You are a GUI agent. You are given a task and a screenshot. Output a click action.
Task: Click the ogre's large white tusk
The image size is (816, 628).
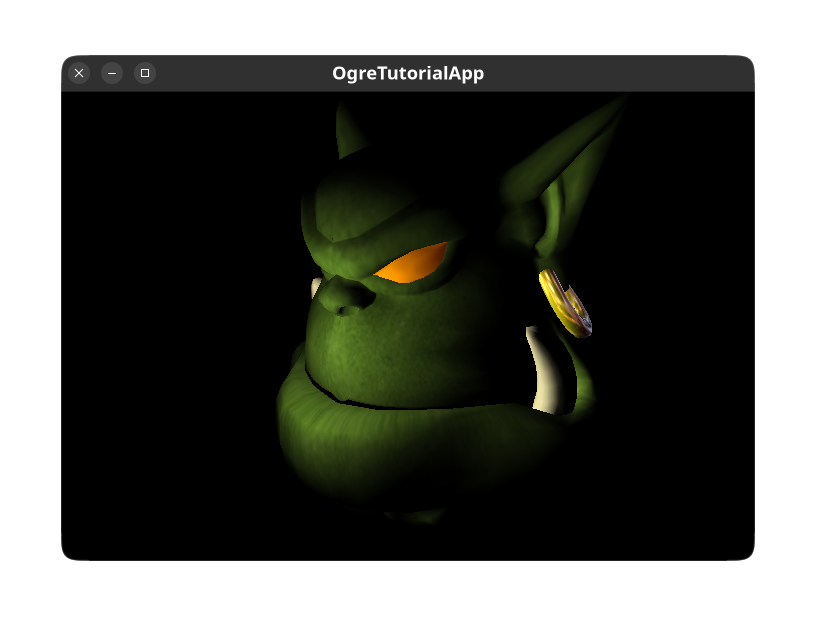point(544,370)
